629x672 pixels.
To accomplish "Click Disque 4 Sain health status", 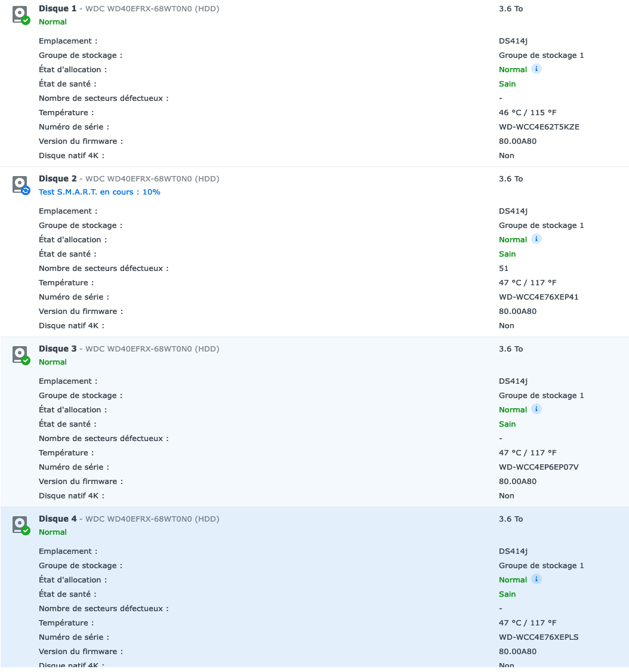I will point(507,594).
